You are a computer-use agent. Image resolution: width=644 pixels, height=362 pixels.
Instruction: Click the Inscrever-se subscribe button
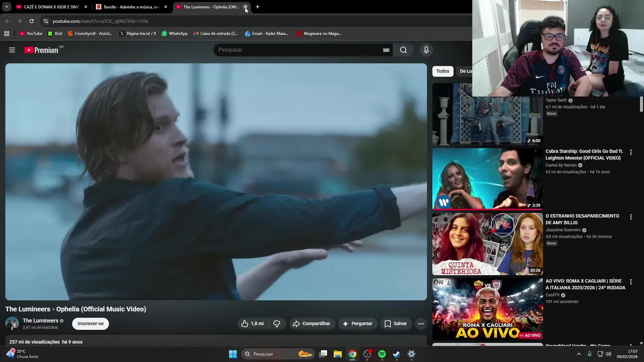point(91,324)
